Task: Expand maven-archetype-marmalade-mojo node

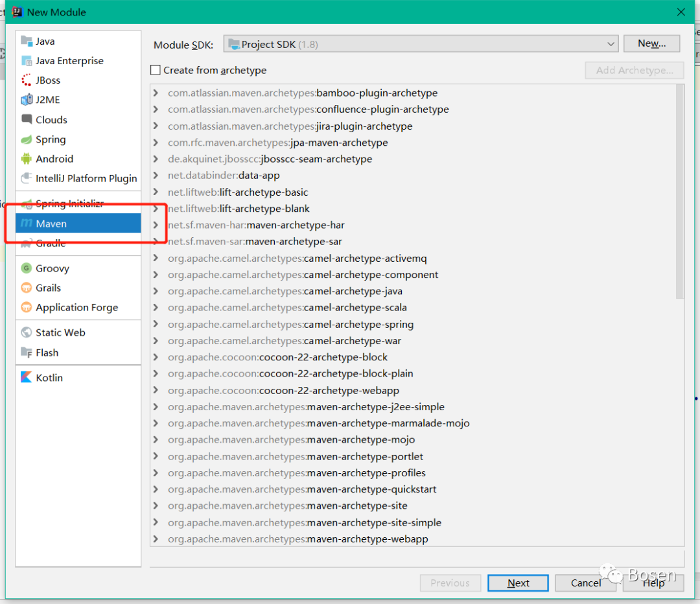Action: pyautogui.click(x=156, y=423)
